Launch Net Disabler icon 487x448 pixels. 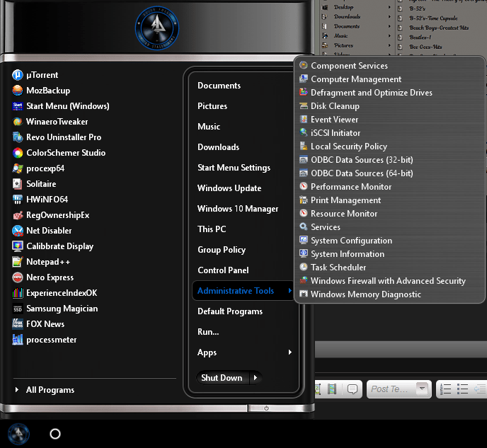pyautogui.click(x=18, y=231)
